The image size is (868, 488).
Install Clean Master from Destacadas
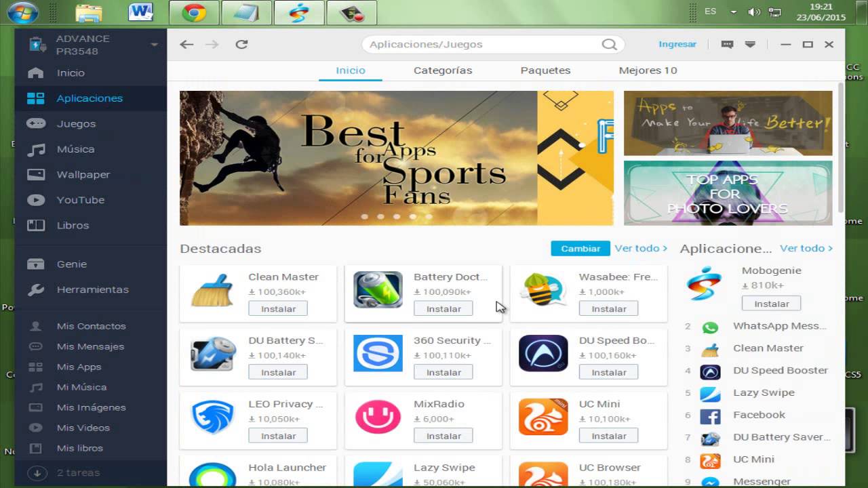(278, 308)
